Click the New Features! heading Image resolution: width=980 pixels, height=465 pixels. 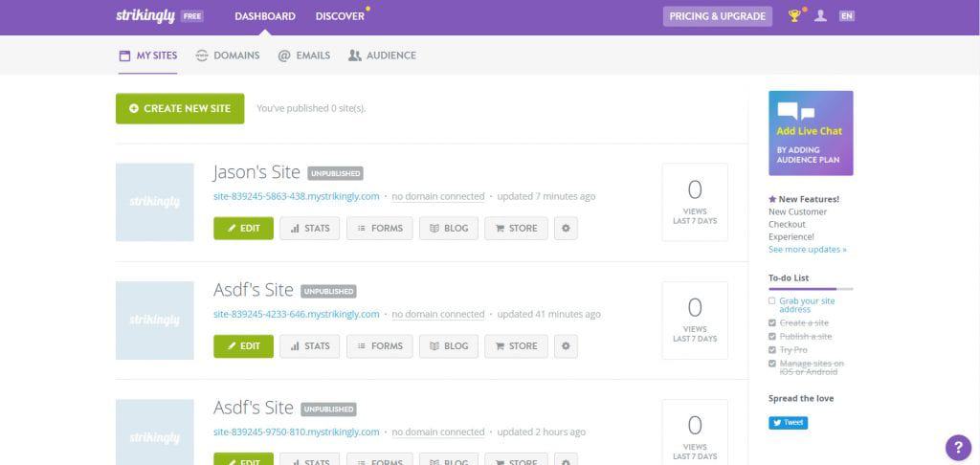tap(804, 199)
